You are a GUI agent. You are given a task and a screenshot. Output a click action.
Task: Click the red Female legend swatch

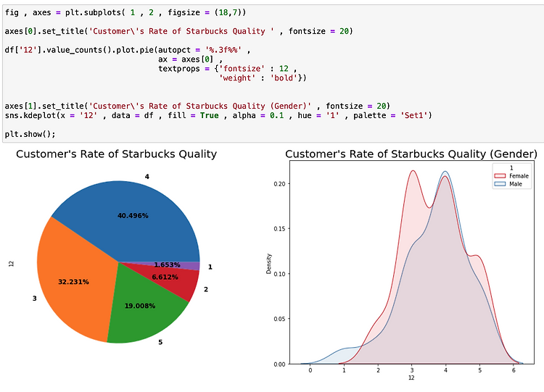[x=500, y=176]
